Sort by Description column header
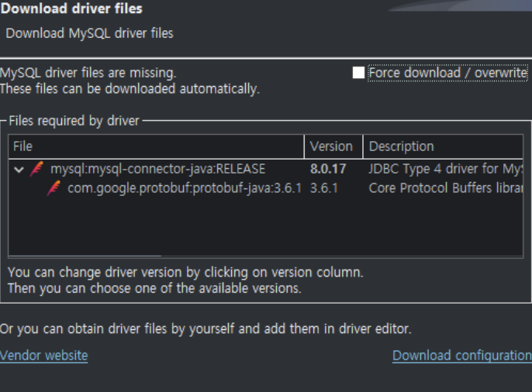The image size is (532, 392). click(443, 146)
